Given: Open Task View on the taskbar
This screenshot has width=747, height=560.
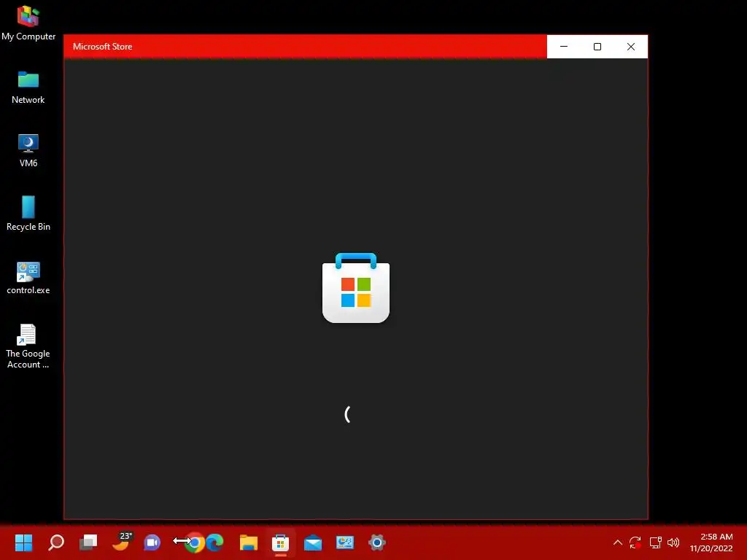Looking at the screenshot, I should point(88,542).
